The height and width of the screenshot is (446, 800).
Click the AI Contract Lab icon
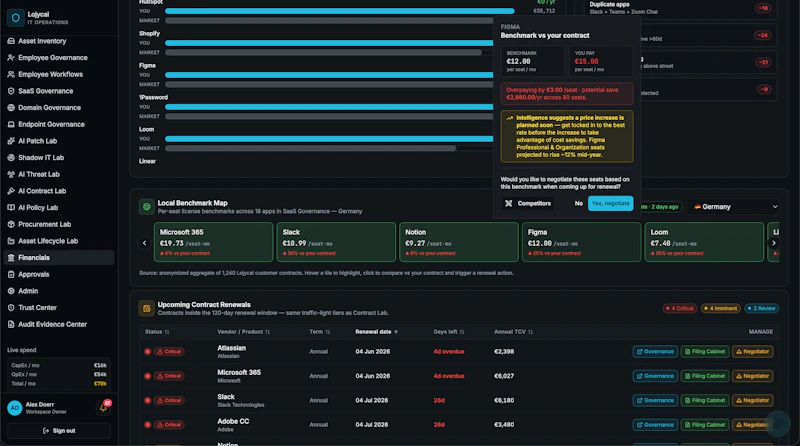tap(11, 191)
